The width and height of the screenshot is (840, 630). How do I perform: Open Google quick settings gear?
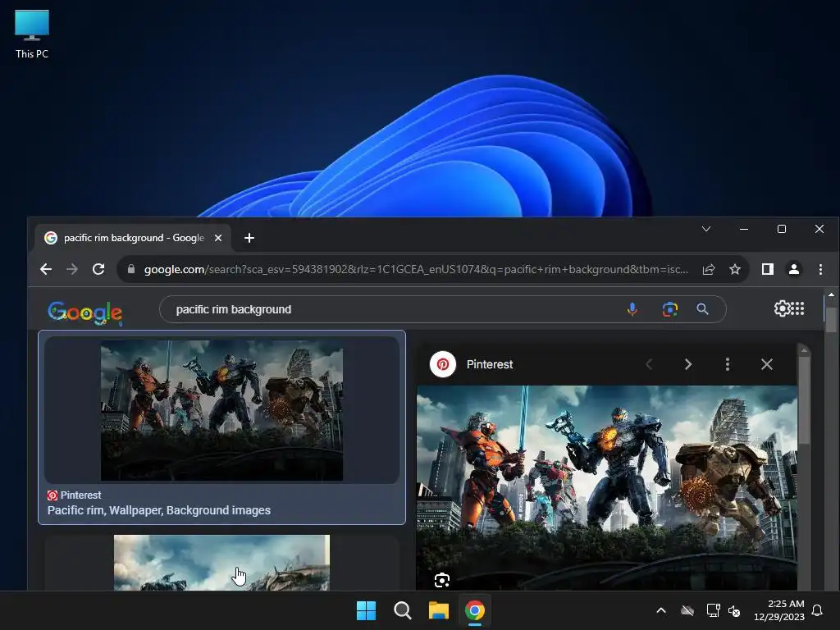pos(782,308)
